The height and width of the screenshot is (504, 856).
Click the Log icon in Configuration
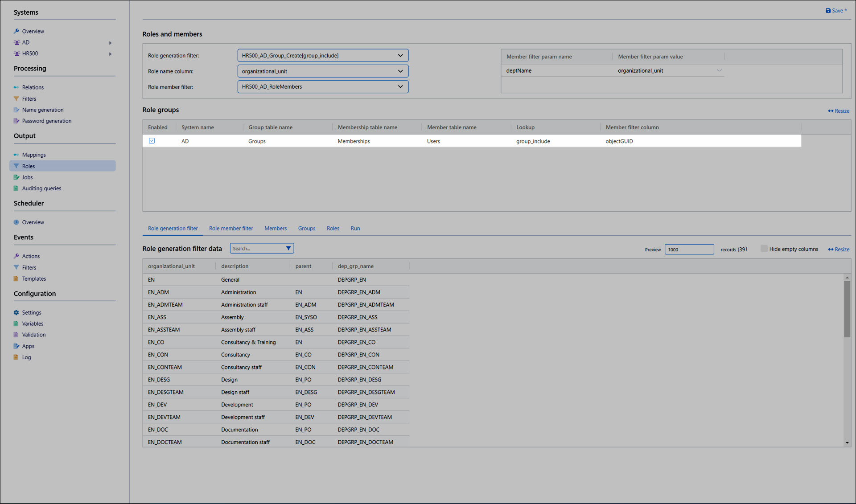click(16, 357)
